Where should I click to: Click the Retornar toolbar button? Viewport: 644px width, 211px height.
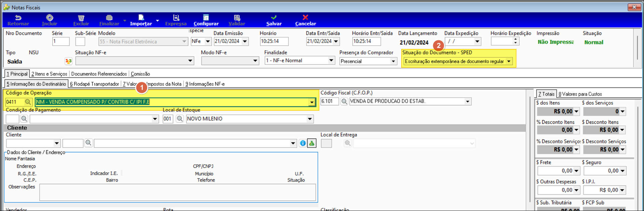(x=18, y=20)
